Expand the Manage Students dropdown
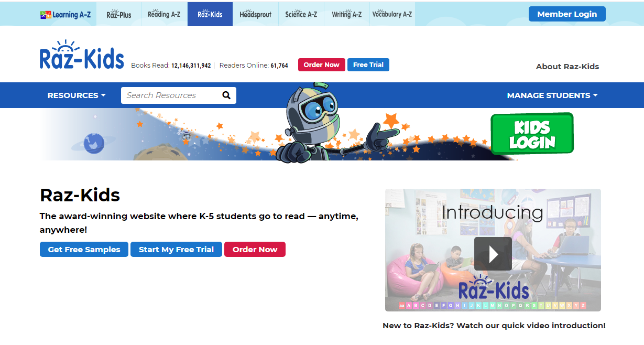644x345 pixels. [552, 95]
